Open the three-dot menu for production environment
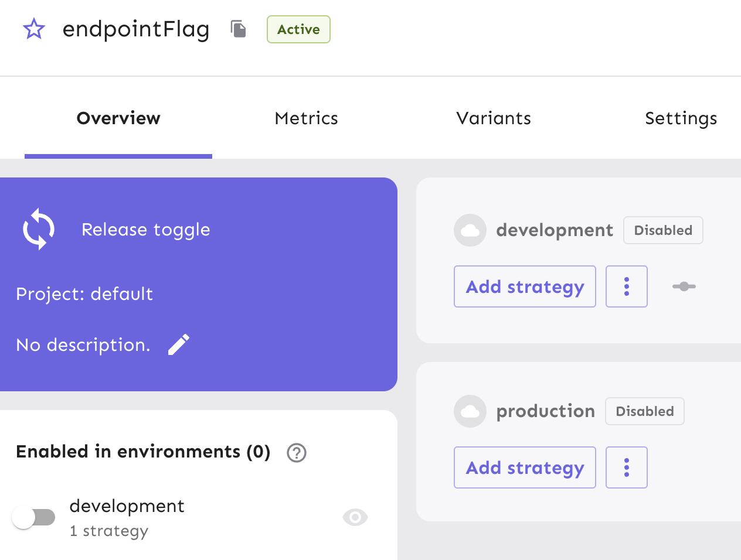The height and width of the screenshot is (560, 741). [626, 467]
